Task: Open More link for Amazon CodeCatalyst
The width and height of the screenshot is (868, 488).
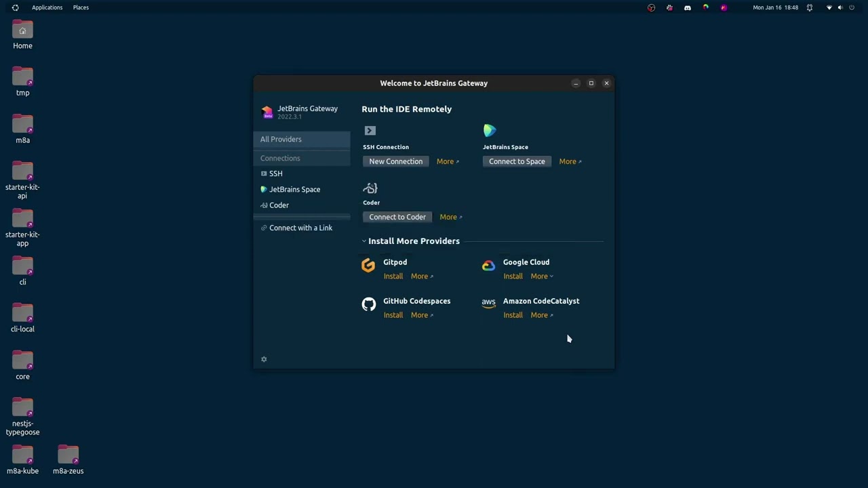Action: coord(542,314)
